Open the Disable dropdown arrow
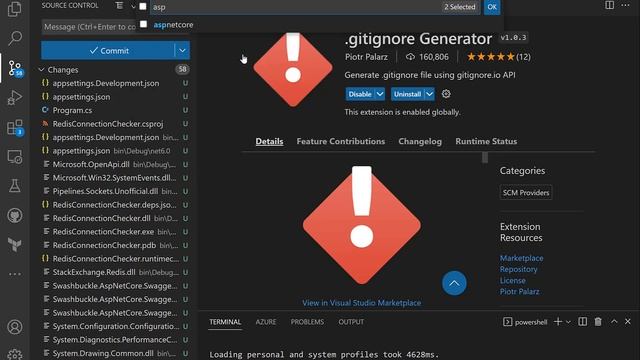Image resolution: width=640 pixels, height=360 pixels. pyautogui.click(x=380, y=94)
